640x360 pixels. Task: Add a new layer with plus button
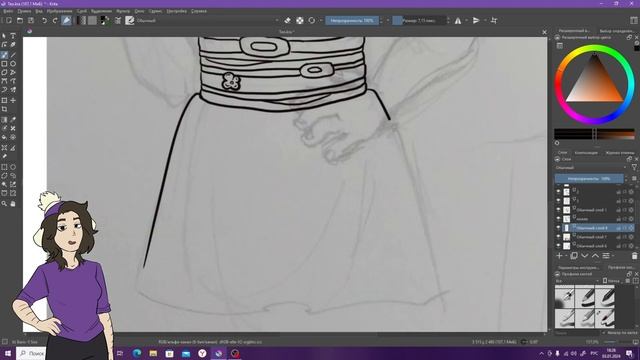coord(559,256)
